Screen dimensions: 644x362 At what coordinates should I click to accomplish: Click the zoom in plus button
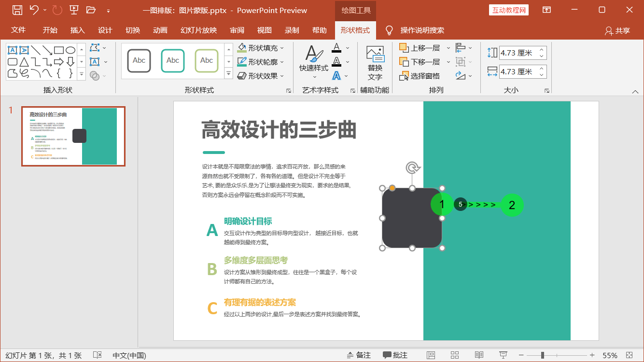tap(592, 355)
